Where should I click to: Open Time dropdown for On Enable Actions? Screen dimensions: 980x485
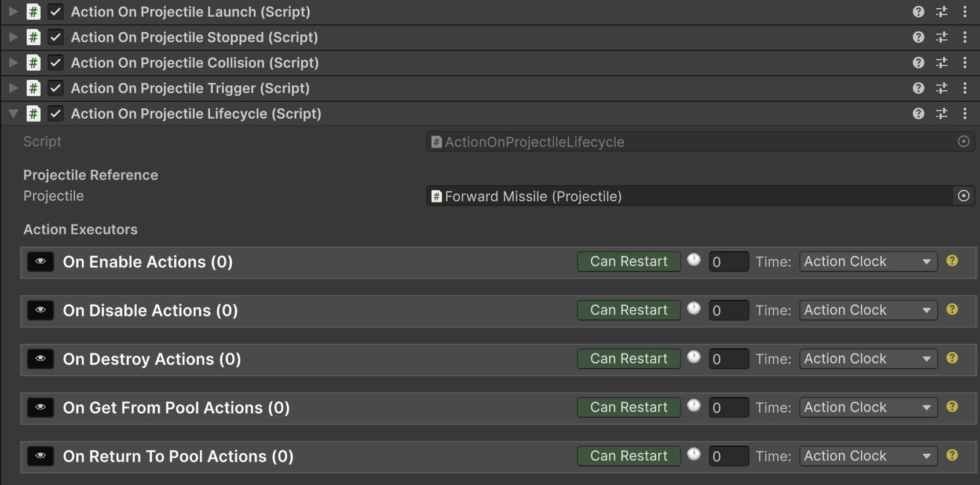[868, 262]
